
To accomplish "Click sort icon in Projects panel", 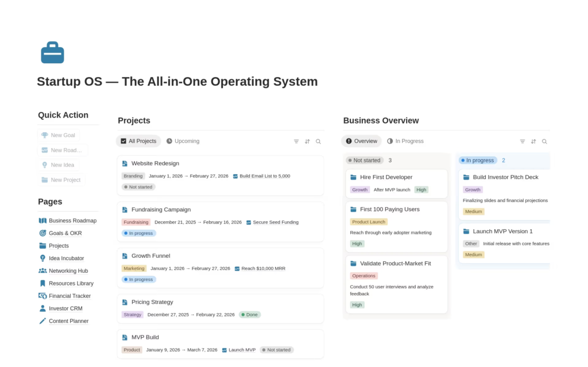I will [307, 141].
